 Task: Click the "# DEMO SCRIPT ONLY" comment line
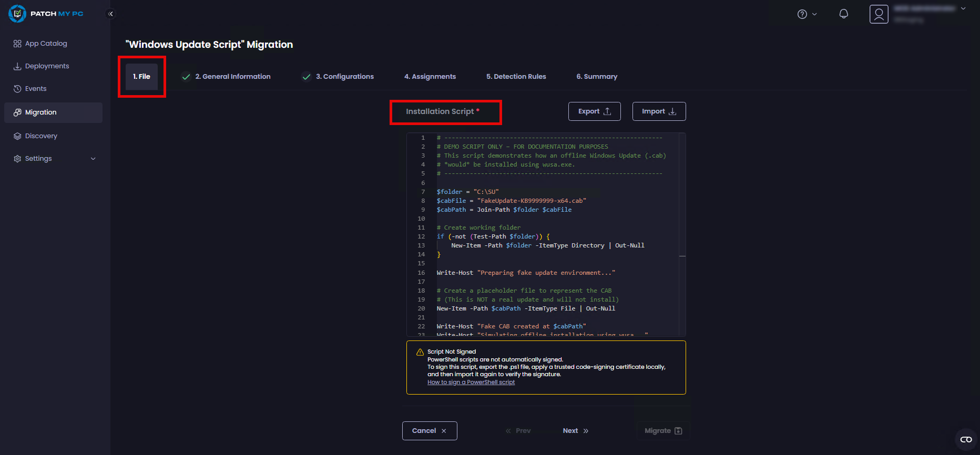tap(522, 147)
